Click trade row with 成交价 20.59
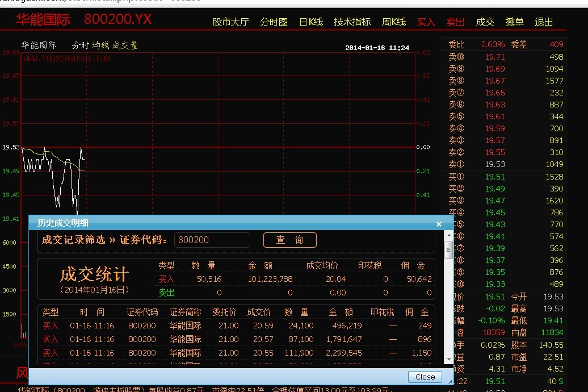Screen dimensions: 588x392 point(237,326)
